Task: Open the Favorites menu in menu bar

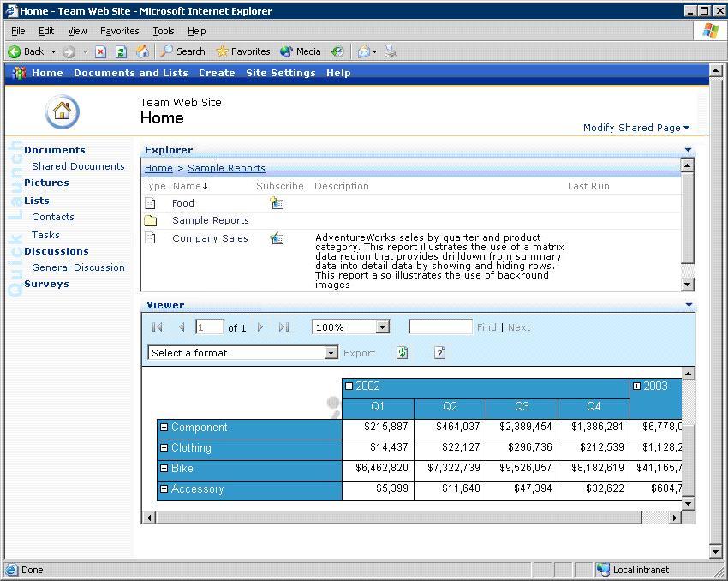Action: point(119,31)
